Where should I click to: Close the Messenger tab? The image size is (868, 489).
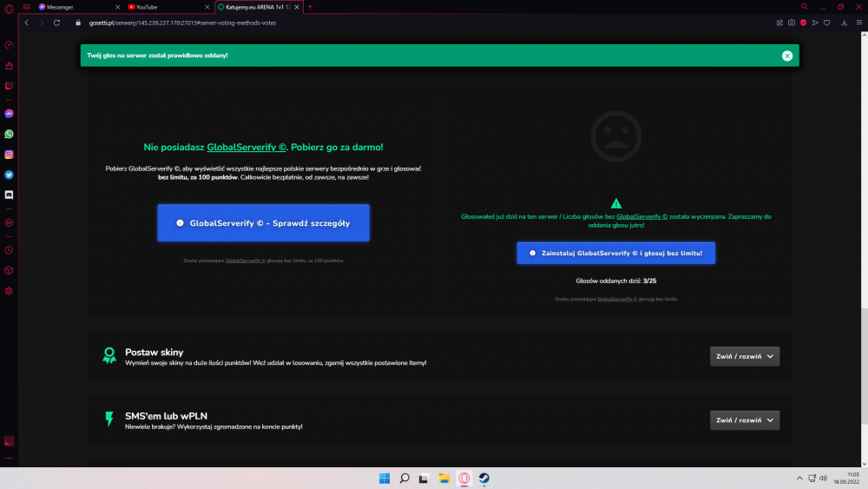pyautogui.click(x=117, y=7)
